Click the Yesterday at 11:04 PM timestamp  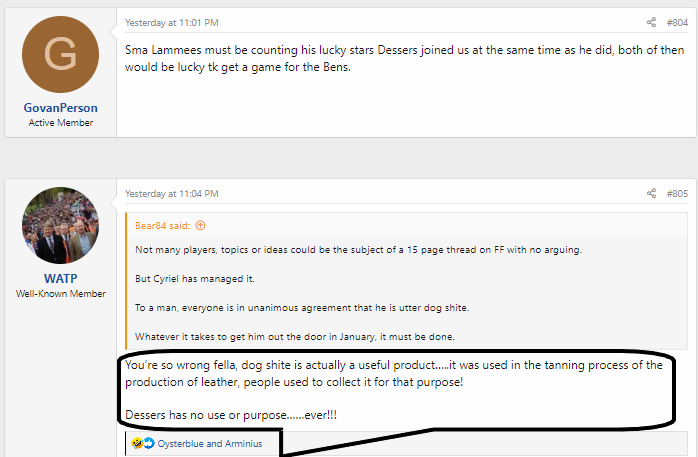coord(171,193)
